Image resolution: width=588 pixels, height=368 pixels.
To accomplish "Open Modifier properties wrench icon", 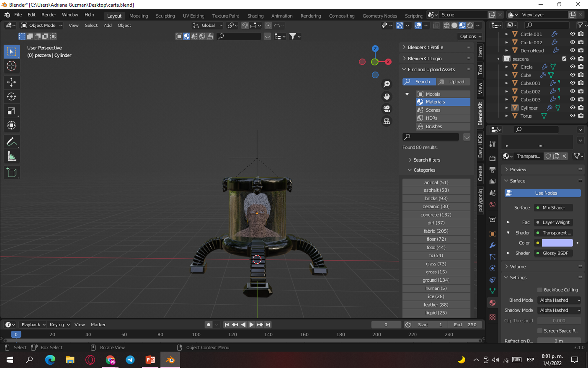I will (493, 245).
